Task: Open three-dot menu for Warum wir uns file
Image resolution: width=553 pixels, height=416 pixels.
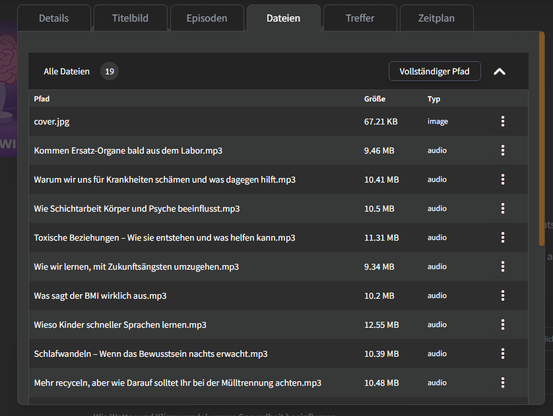Action: [x=503, y=179]
